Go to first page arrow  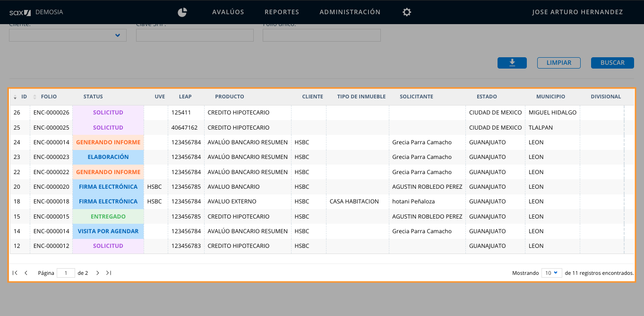pos(15,273)
